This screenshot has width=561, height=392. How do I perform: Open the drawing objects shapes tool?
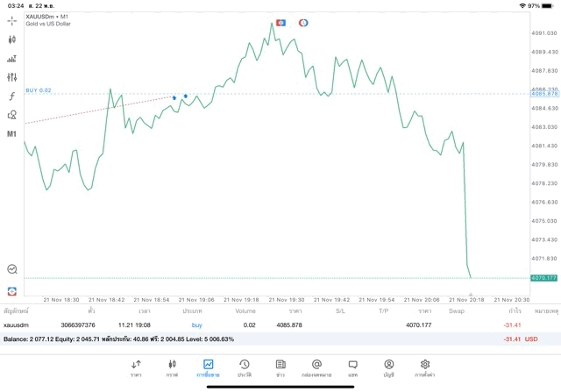pos(12,114)
